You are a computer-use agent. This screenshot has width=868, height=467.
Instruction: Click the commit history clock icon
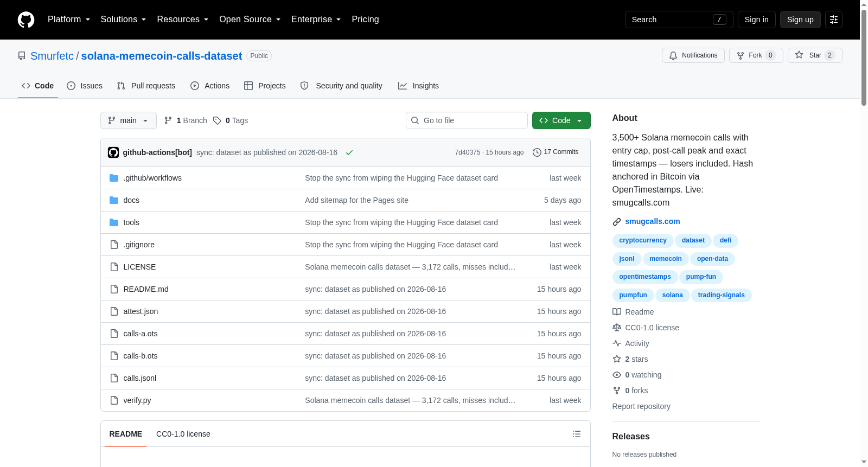(537, 152)
